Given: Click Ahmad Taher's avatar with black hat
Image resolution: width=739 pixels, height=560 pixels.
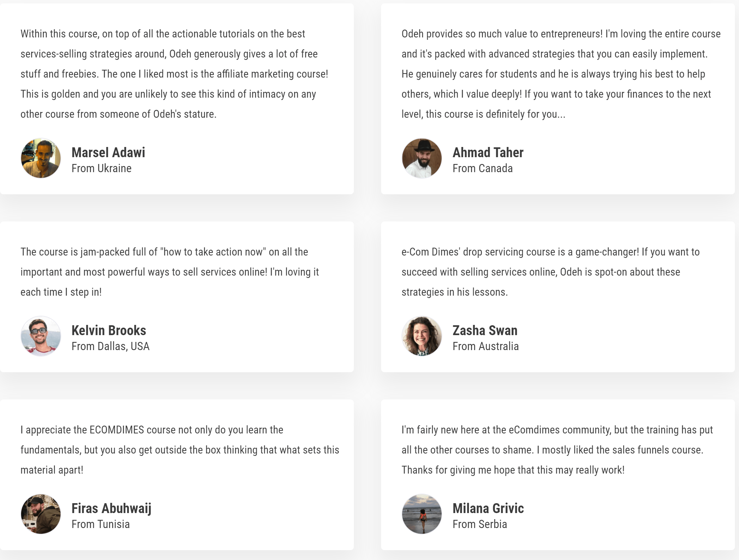Looking at the screenshot, I should tap(422, 158).
